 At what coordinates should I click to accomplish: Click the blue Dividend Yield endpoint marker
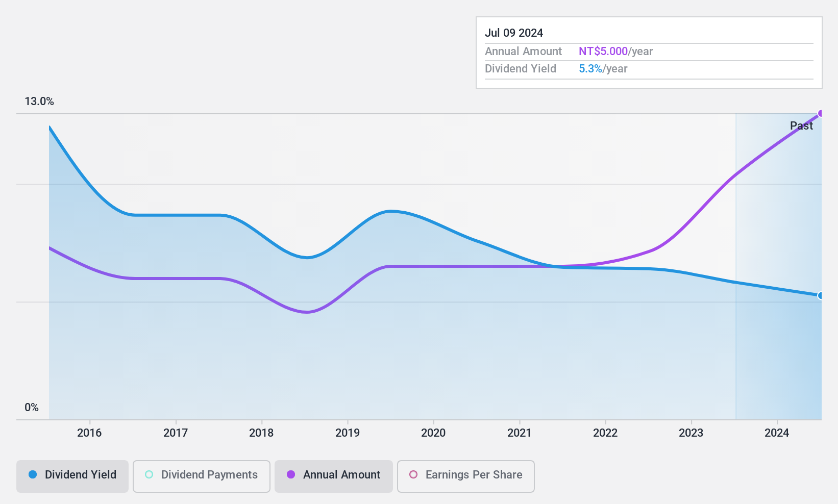click(821, 295)
